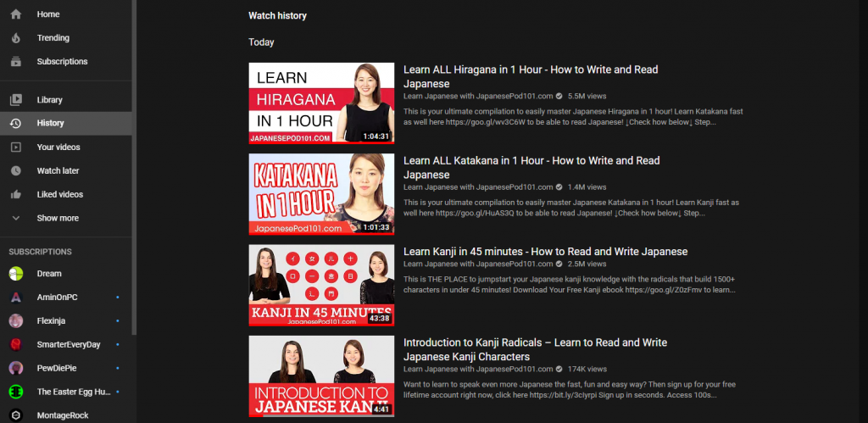Open the AminOnPC subscription name

[x=57, y=298]
